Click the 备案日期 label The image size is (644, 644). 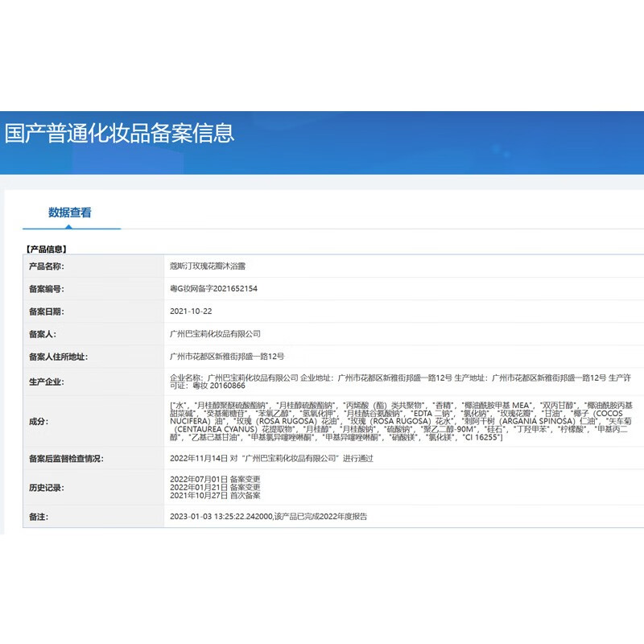click(x=47, y=312)
